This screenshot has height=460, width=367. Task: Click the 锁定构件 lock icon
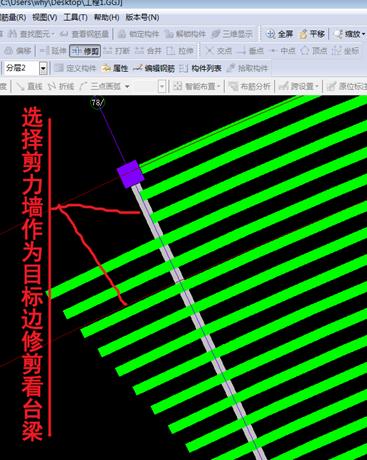[122, 34]
